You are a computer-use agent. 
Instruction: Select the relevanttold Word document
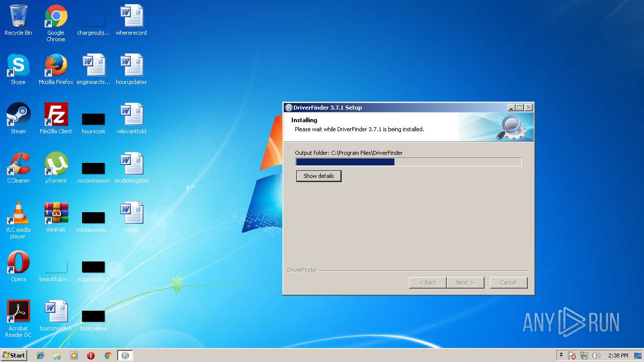[x=131, y=119]
